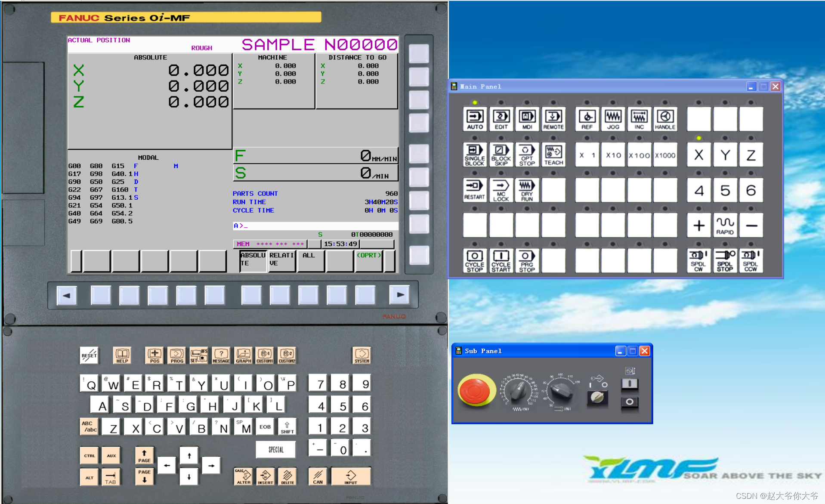The image size is (825, 504).
Task: Activate REF return mode
Action: coord(587,119)
